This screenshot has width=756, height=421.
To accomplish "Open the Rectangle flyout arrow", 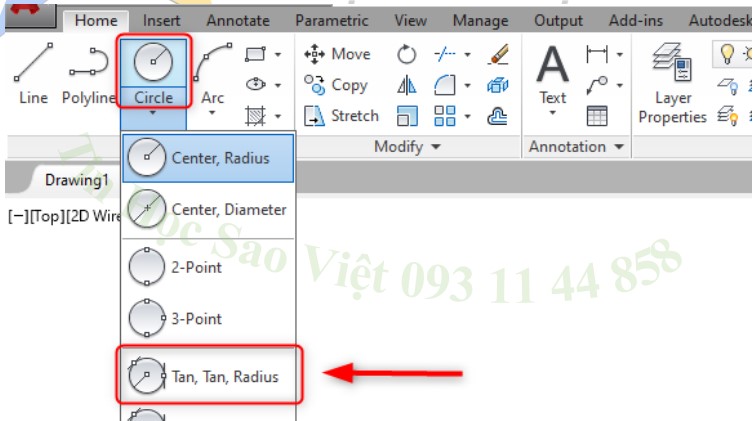I will tap(278, 54).
